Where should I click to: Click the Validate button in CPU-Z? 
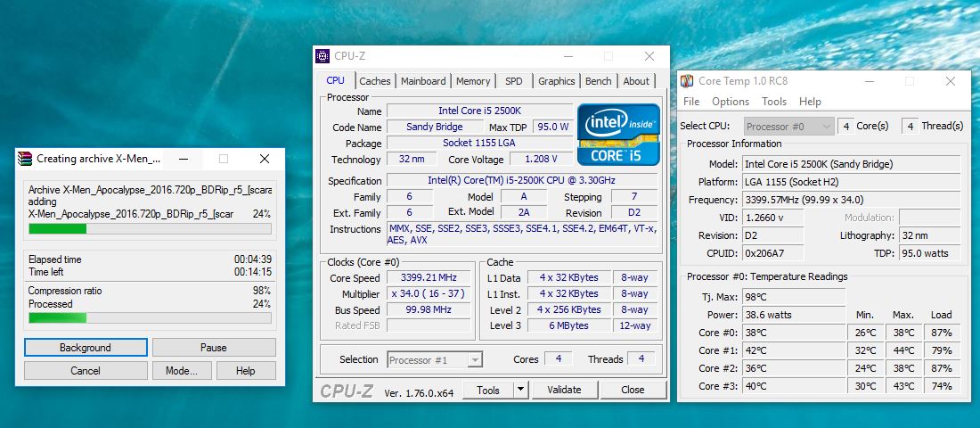tap(563, 390)
